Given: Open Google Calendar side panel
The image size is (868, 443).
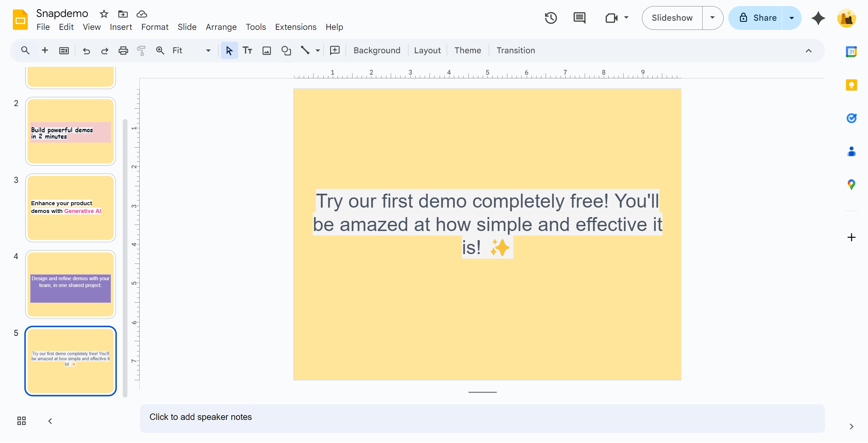Looking at the screenshot, I should [851, 52].
